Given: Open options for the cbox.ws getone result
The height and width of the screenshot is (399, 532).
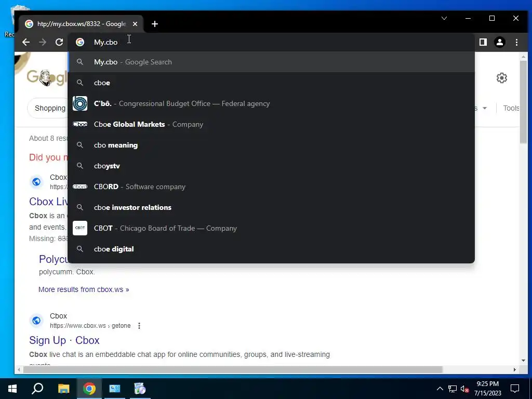Looking at the screenshot, I should [x=139, y=326].
